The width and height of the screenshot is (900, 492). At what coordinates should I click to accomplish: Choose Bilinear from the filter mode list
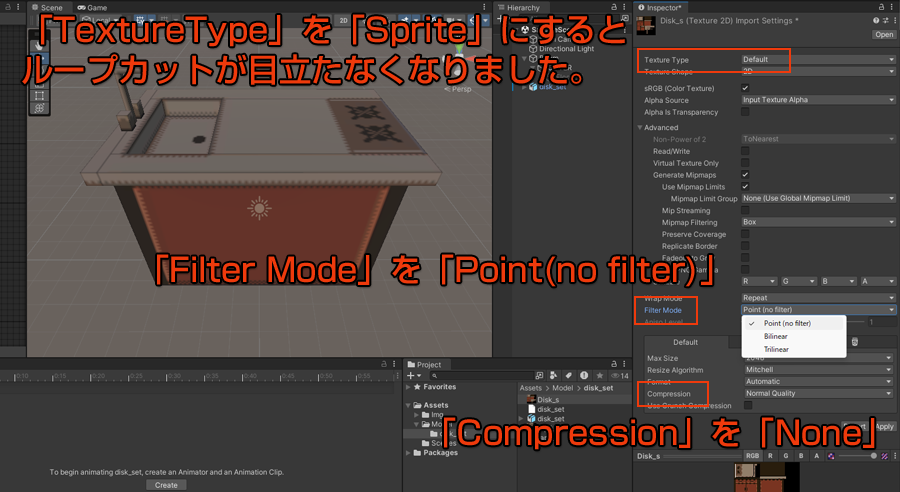776,336
